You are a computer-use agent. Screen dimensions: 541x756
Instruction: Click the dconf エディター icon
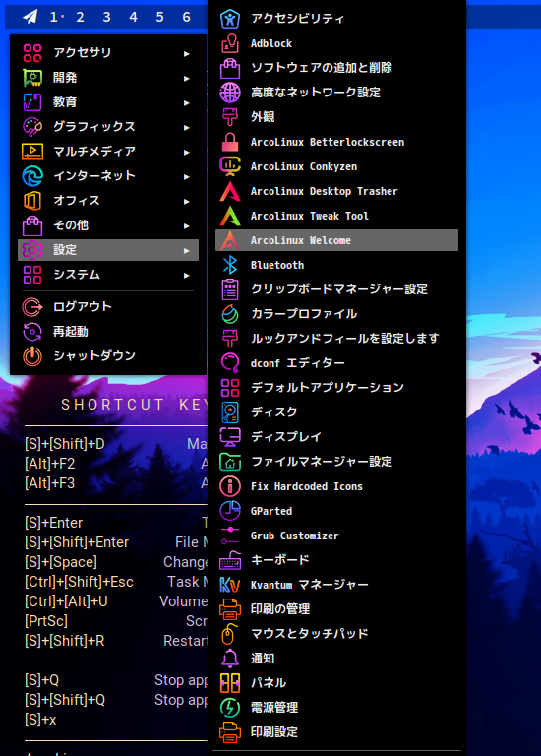(230, 363)
